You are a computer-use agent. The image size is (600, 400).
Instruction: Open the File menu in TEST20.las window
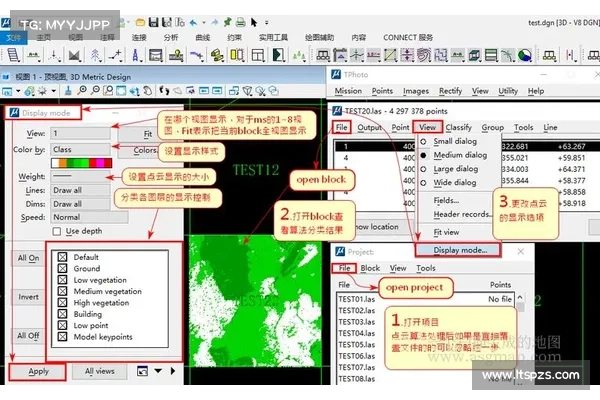pyautogui.click(x=341, y=127)
